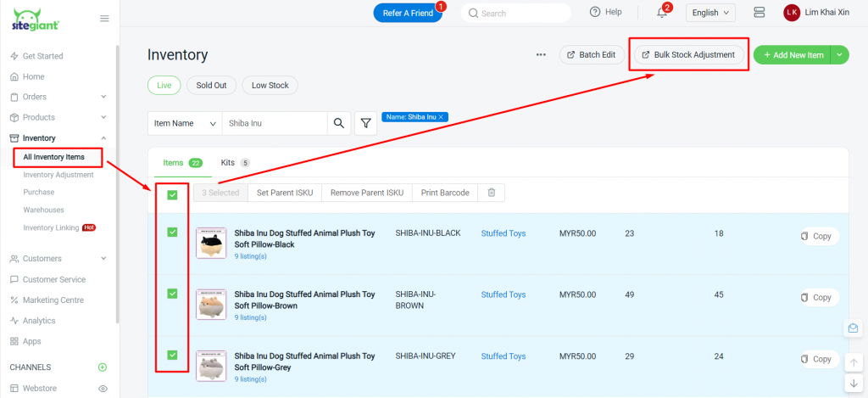The height and width of the screenshot is (398, 868).
Task: Open the Item Name search field dropdown
Action: tap(185, 123)
